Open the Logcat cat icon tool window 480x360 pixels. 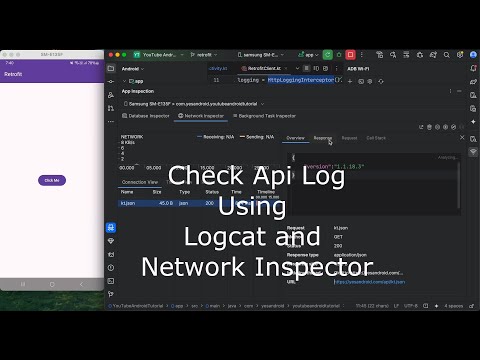[111, 254]
